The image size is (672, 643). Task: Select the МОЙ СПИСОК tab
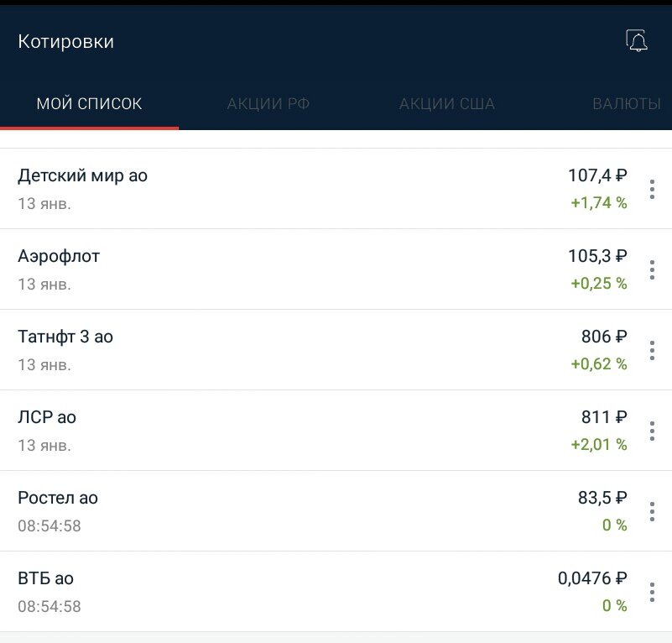90,104
